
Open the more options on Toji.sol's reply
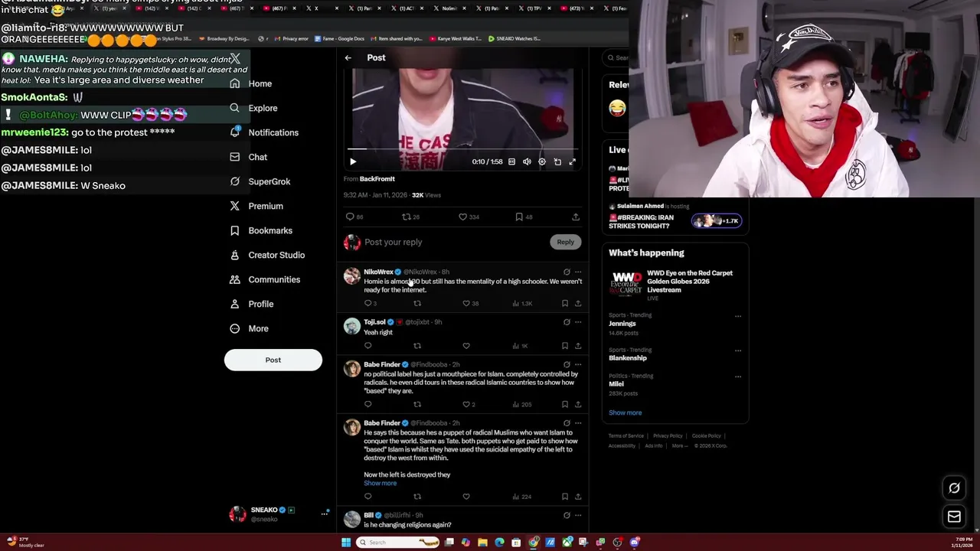[578, 322]
